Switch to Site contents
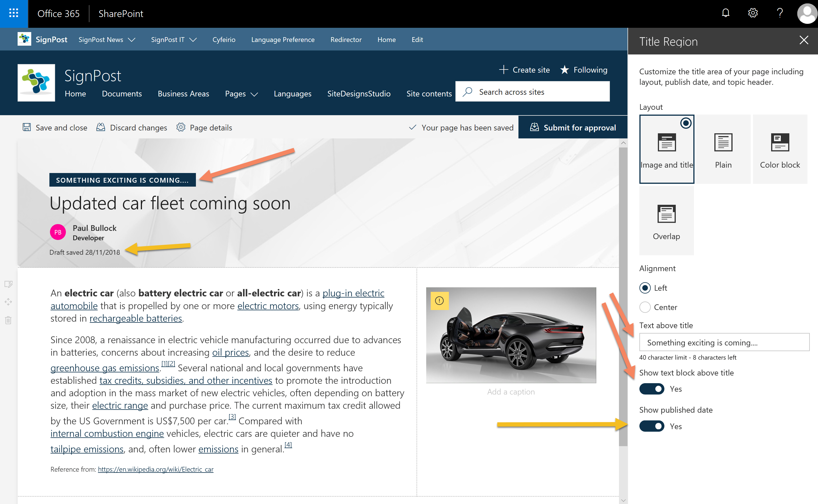818x504 pixels. tap(429, 94)
